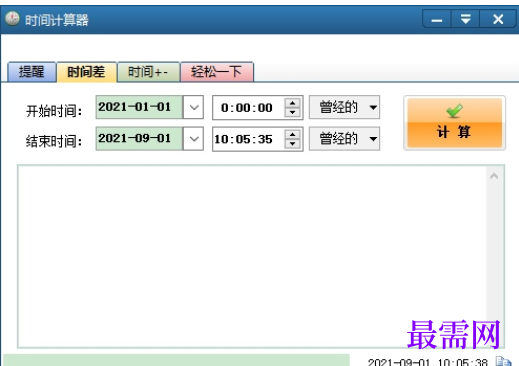Viewport: 519px width, 366px height.
Task: Click the end time field 10:05:35
Action: tap(249, 139)
